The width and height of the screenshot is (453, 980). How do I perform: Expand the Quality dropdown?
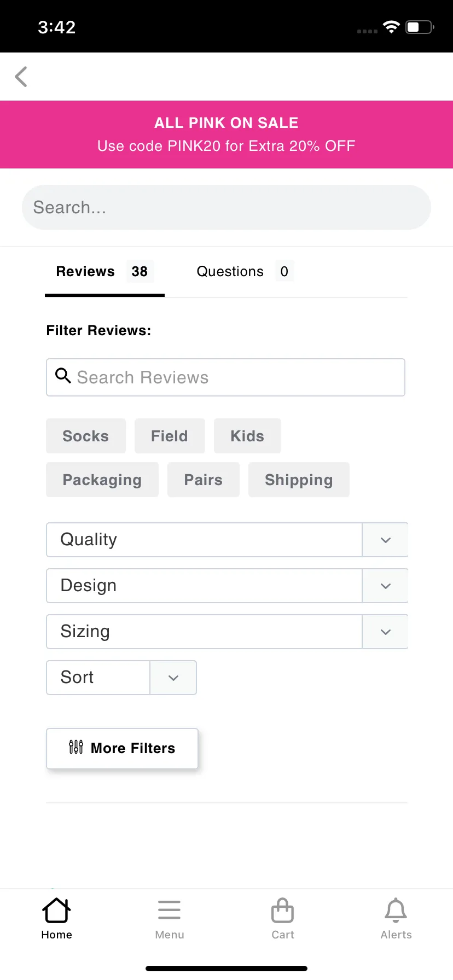click(227, 540)
